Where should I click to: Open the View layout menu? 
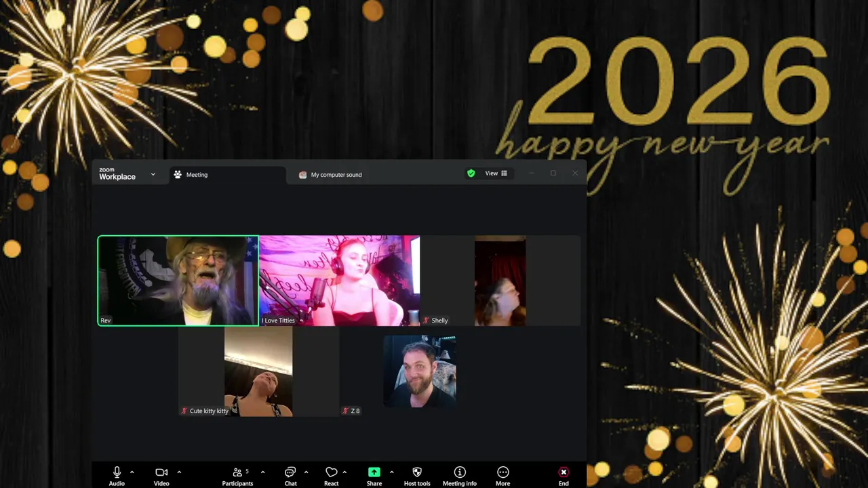pos(496,174)
